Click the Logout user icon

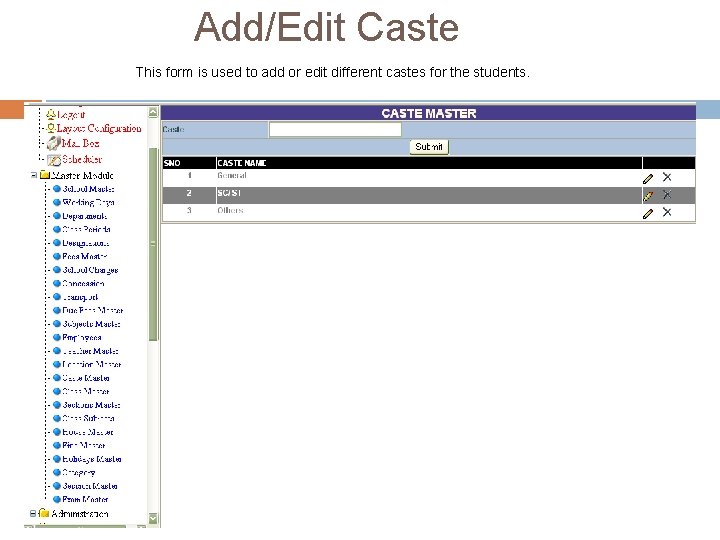51,114
